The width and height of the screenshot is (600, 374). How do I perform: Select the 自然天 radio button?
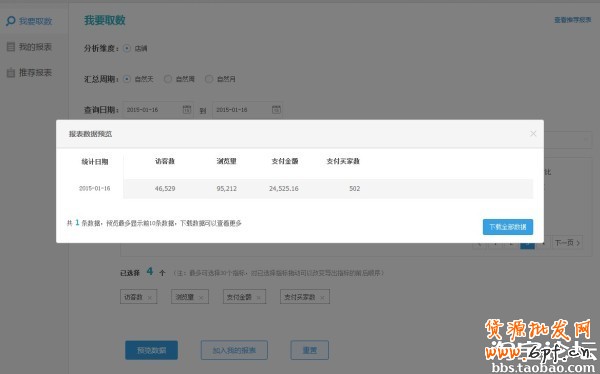click(x=127, y=79)
